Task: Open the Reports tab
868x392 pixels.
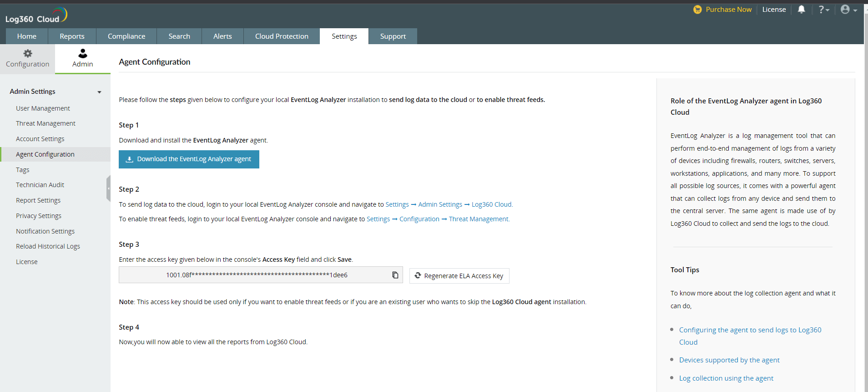Action: pos(72,36)
